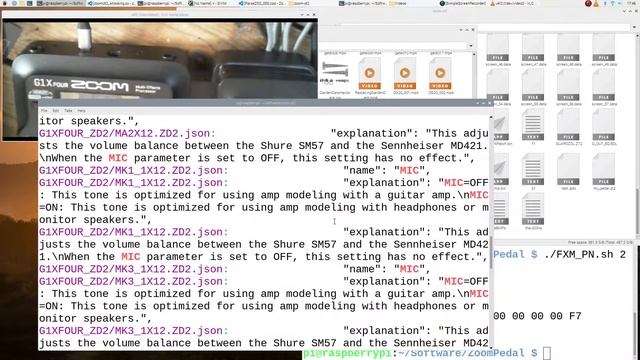Click the bottom ~/Software/ZoomPedal $ terminal prompt
The height and width of the screenshot is (360, 640).
click(420, 353)
